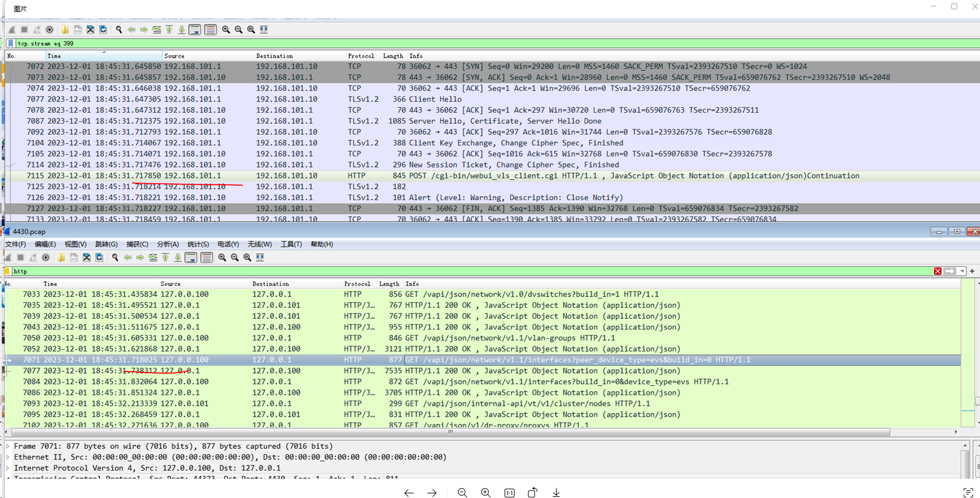Viewport: 980px width, 498px height.
Task: Download image icon in viewer bottom bar
Action: pyautogui.click(x=556, y=493)
